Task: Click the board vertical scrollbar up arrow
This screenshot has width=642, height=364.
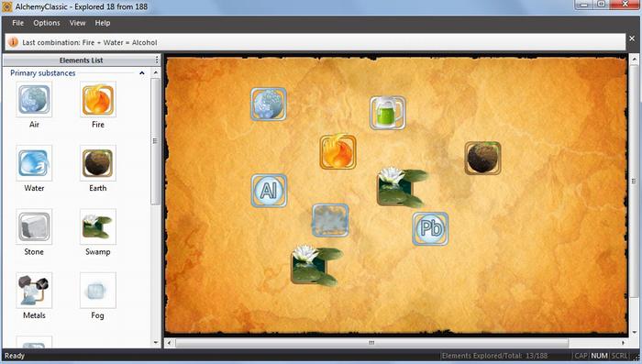Action: pos(634,60)
